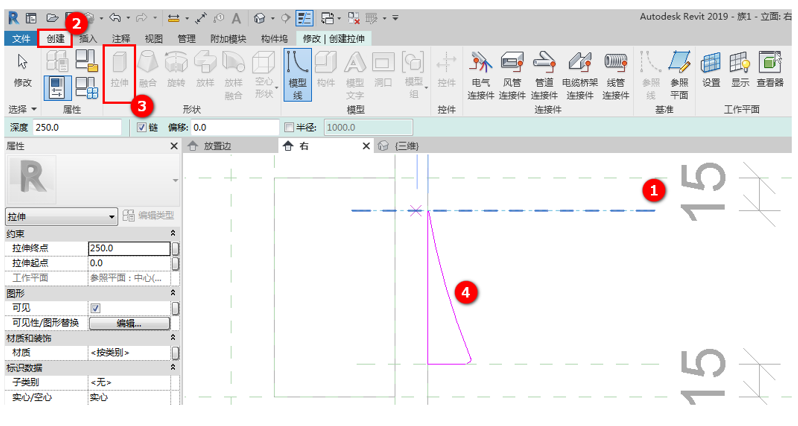
Task: Click the Properties palette icon in 属性 panel
Action: 57,87
